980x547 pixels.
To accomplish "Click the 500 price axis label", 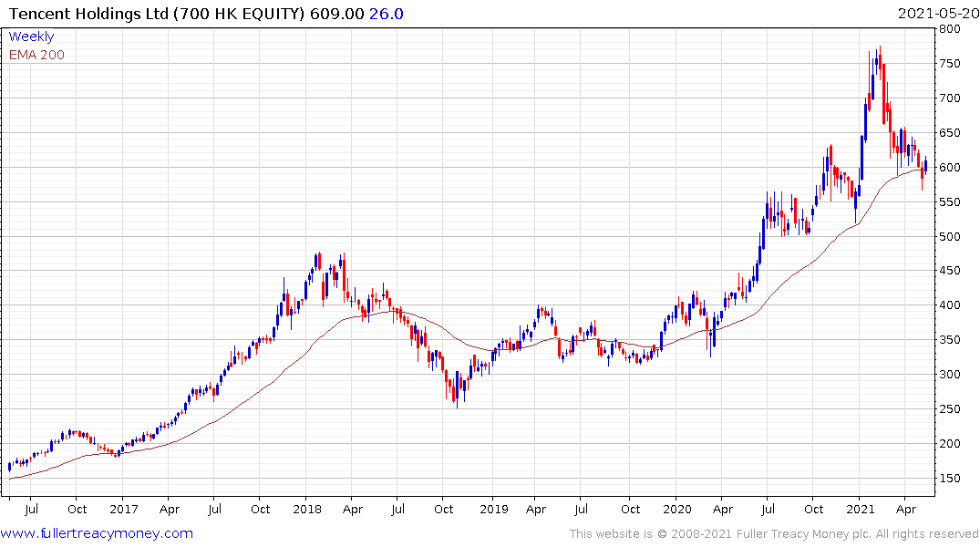I will 950,236.
